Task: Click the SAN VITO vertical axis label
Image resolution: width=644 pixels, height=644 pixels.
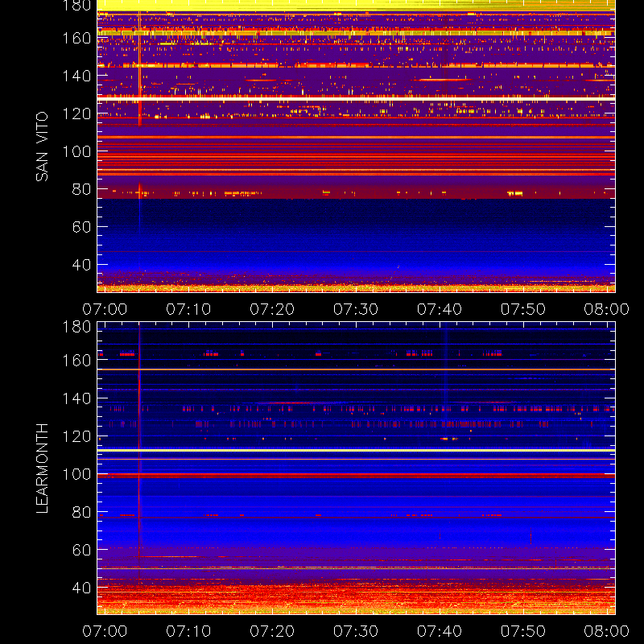Action: tap(42, 147)
